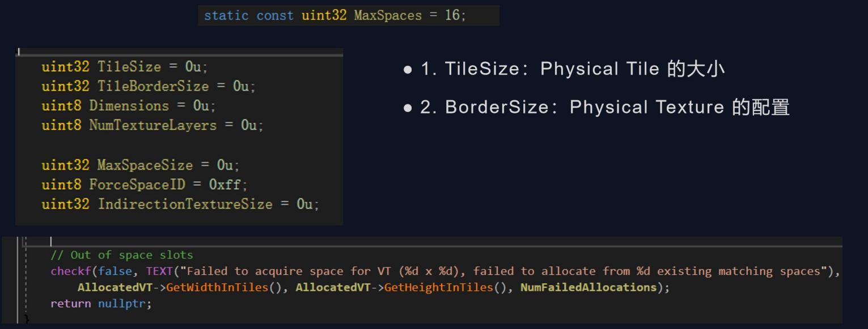Click the GetWidthInTiles() method call

[x=223, y=288]
